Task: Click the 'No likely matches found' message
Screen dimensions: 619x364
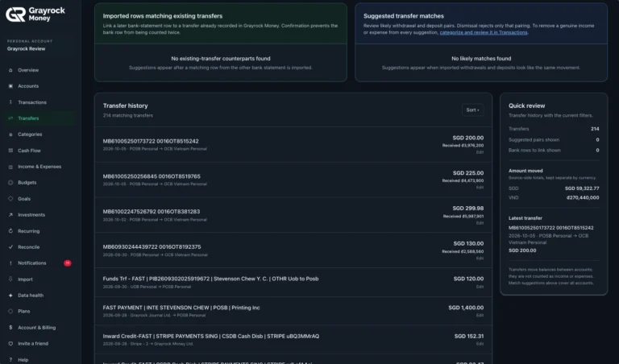Action: (481, 58)
